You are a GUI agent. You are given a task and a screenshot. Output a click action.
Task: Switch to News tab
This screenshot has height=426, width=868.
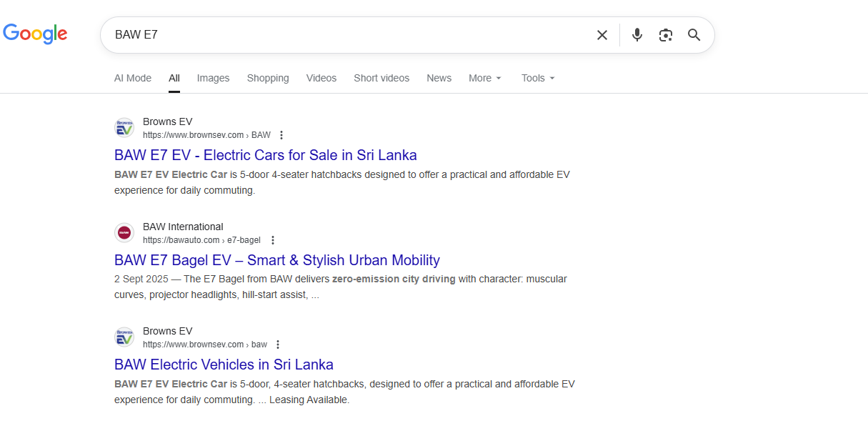tap(439, 78)
